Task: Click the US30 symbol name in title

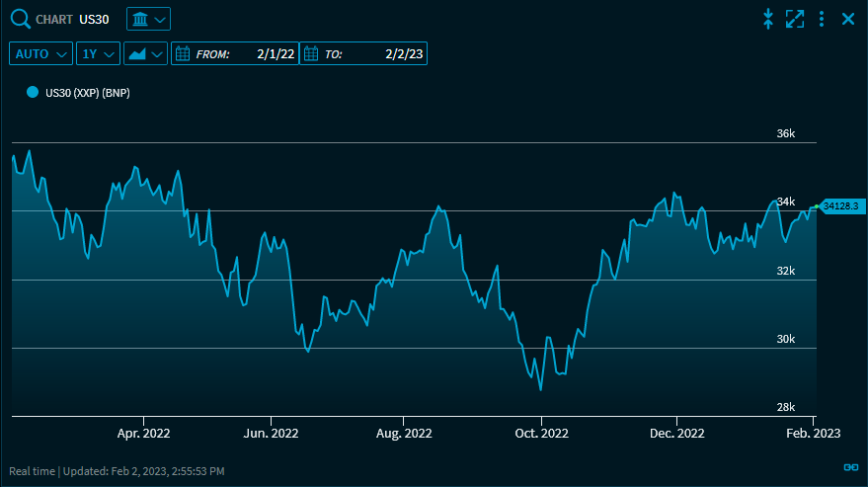Action: 94,20
